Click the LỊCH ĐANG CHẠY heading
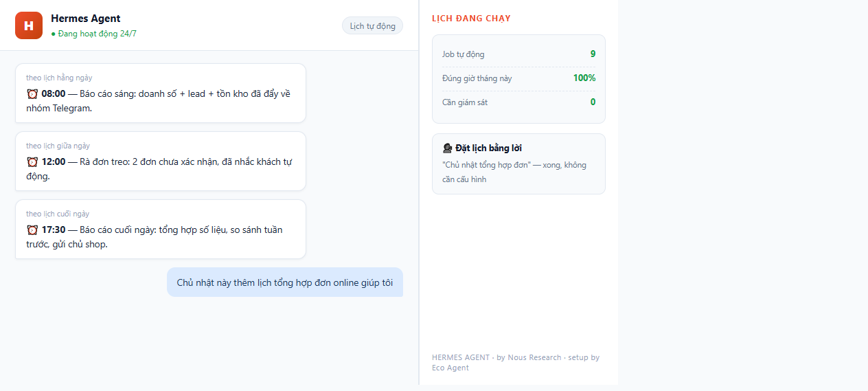 click(x=471, y=19)
